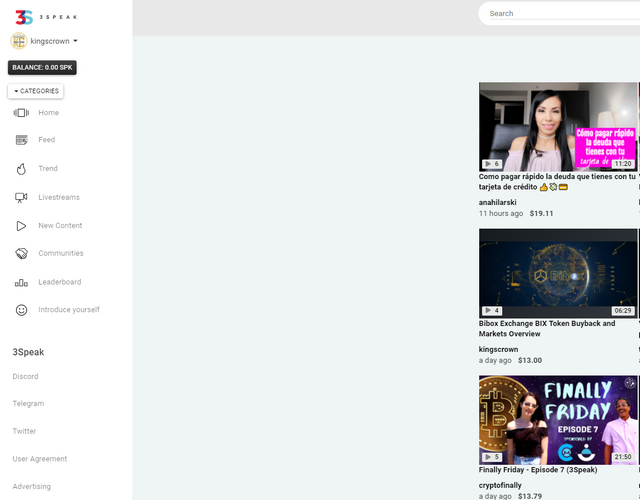Click the 3Speak logo
The height and width of the screenshot is (500, 640).
(46, 17)
